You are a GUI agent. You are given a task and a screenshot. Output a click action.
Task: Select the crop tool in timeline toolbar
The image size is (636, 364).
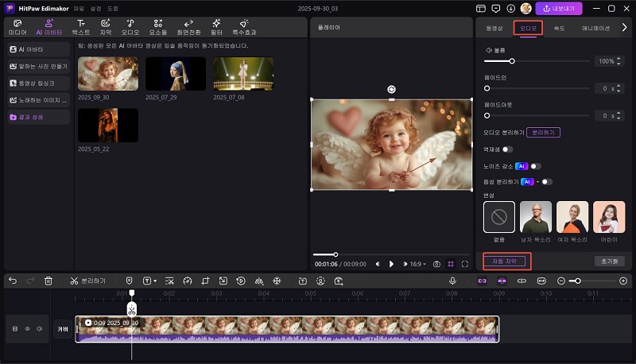205,281
